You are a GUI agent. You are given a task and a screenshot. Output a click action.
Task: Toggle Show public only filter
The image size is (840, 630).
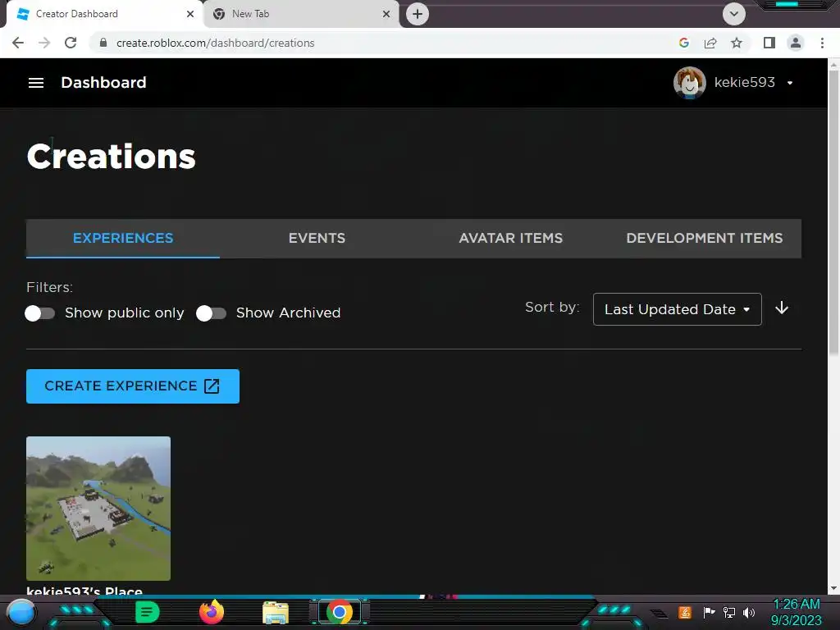(39, 313)
